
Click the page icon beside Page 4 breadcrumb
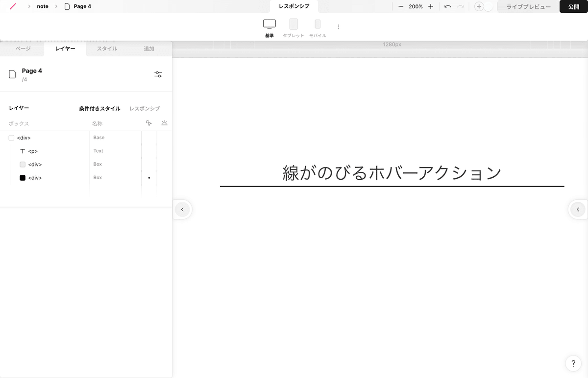point(67,6)
